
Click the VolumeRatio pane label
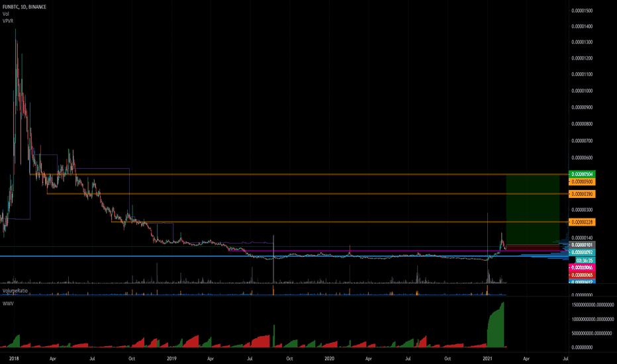[x=15, y=291]
